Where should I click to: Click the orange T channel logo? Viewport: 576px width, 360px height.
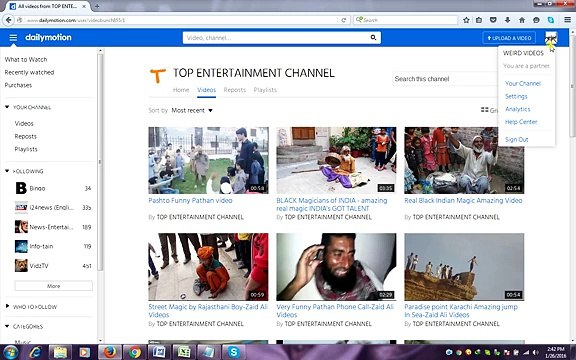[x=158, y=75]
